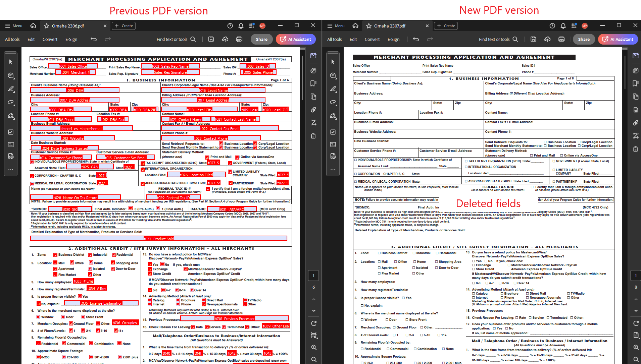Pick the Select arrow tool in left window

click(x=11, y=62)
